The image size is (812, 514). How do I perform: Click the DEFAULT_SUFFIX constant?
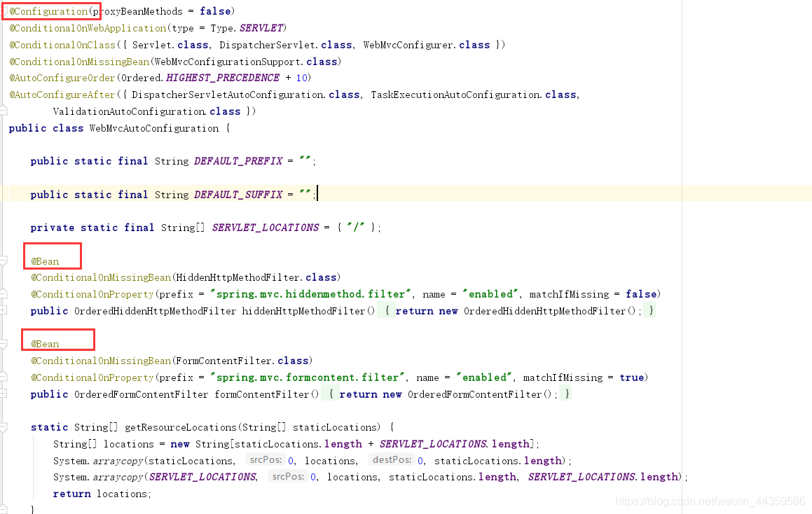coord(238,195)
